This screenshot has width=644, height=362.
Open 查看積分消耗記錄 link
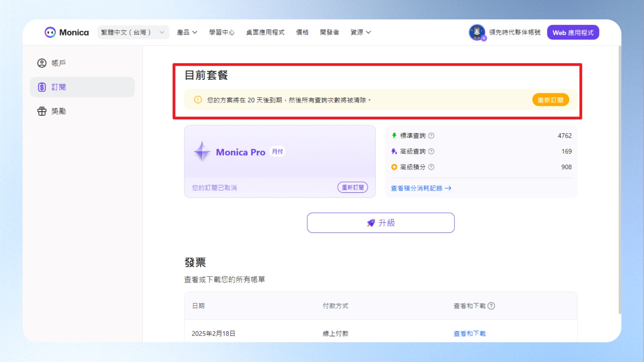pos(421,188)
